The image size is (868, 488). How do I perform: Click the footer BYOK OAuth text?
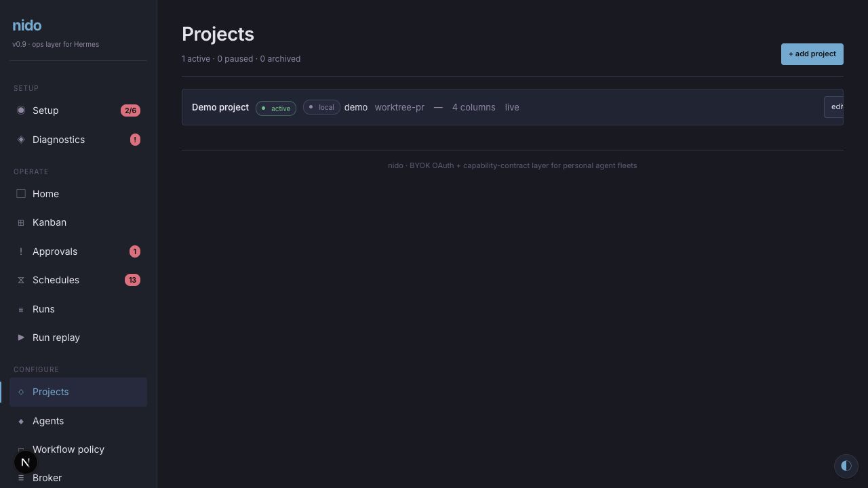[x=513, y=165]
